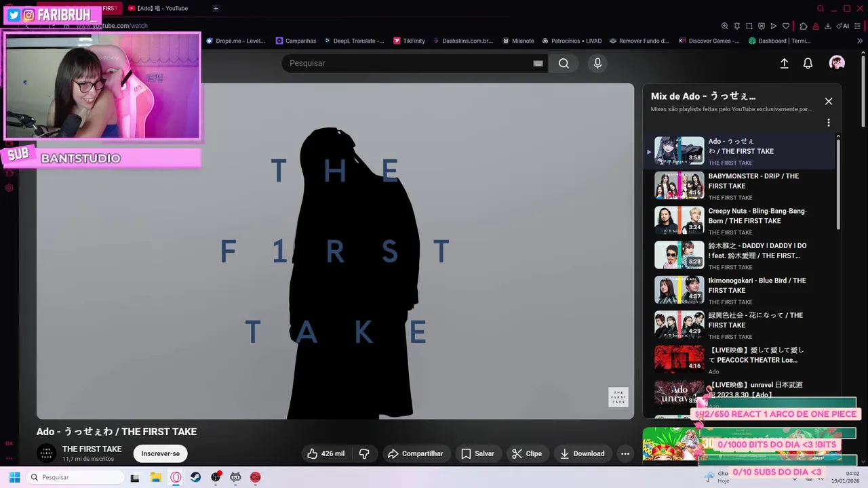Share the video via Compartilhar
Viewport: 868px width, 488px height.
click(415, 453)
